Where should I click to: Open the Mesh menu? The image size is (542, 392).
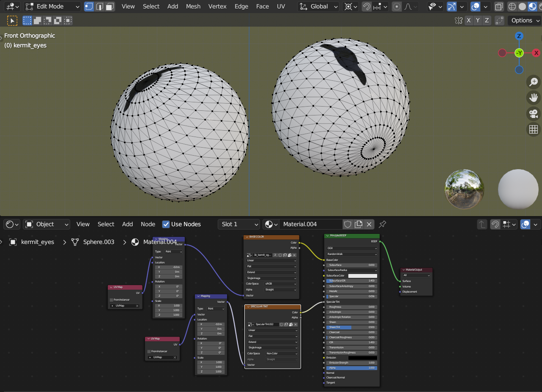(x=193, y=6)
